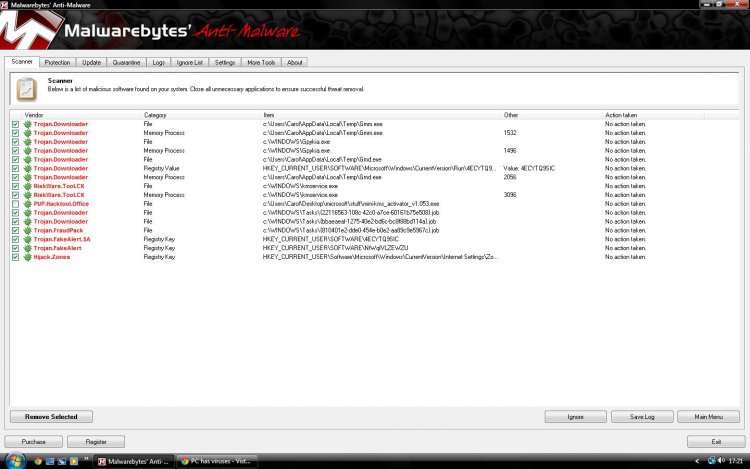Open the Settings tab

point(225,63)
